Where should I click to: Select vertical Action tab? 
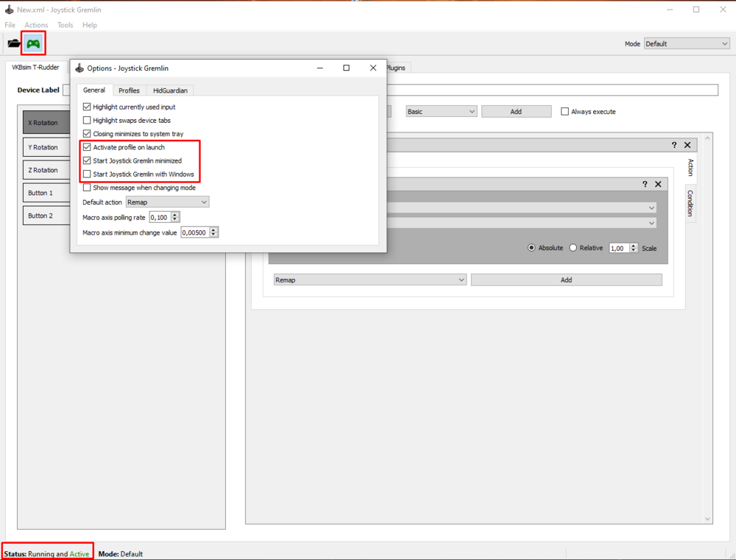click(x=690, y=166)
